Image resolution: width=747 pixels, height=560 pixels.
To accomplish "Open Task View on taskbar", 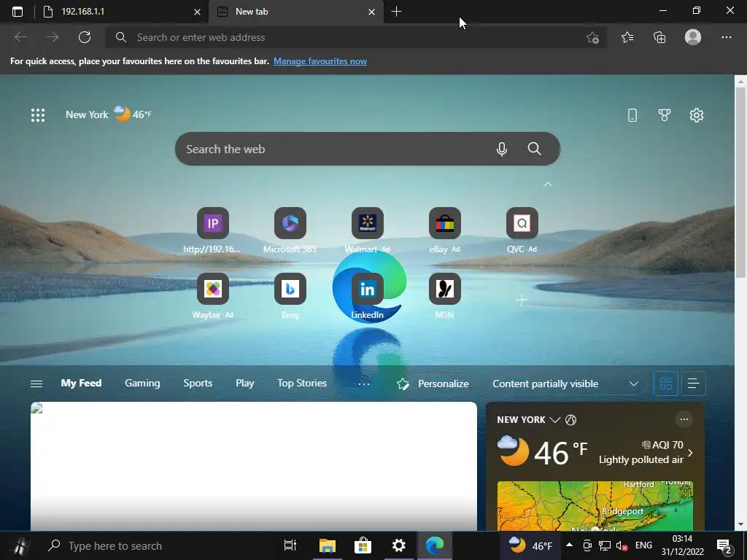I will point(290,545).
